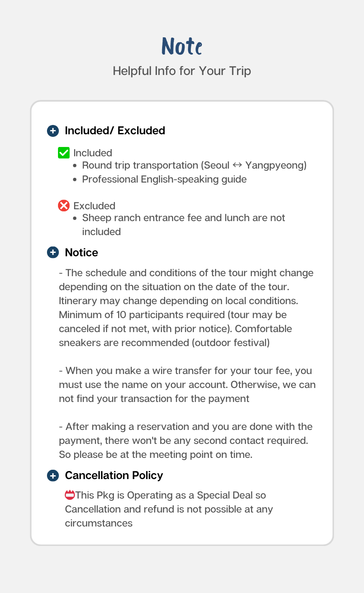Expand the Included/ Excluded heading
364x593 pixels.
coord(115,130)
